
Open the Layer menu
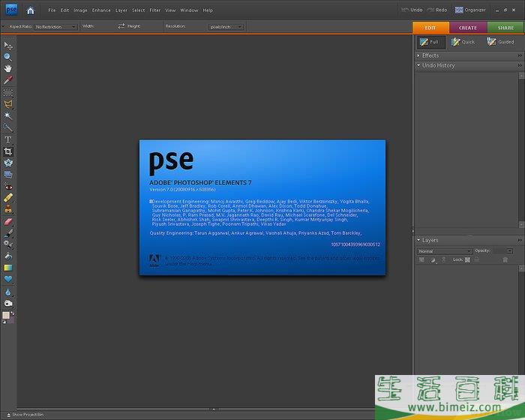(121, 10)
